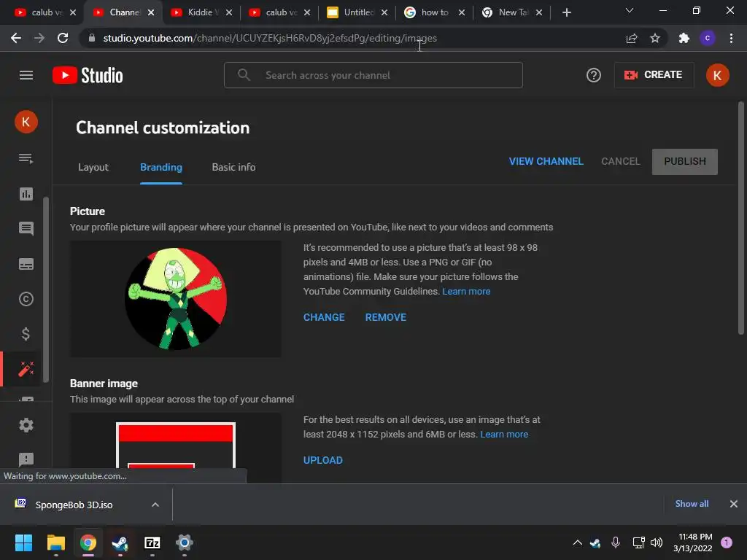Open Learn more link for banner image
The image size is (747, 560).
[504, 435]
